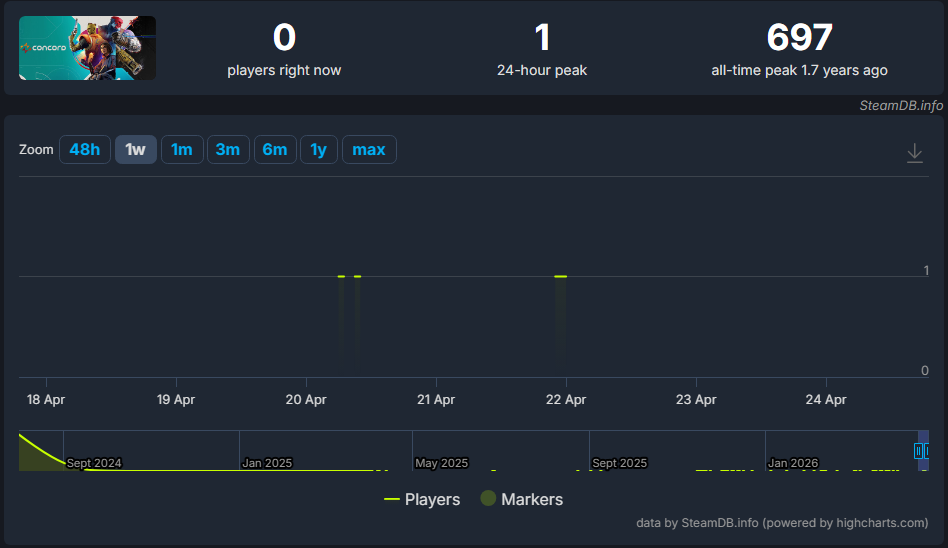Click the 19 Apr axis label
Screen dimensions: 948x548
(176, 399)
